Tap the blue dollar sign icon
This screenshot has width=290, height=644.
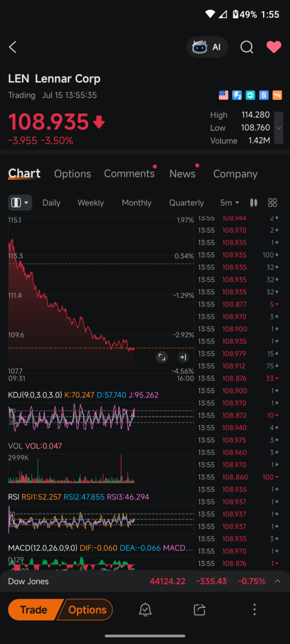coord(264,96)
